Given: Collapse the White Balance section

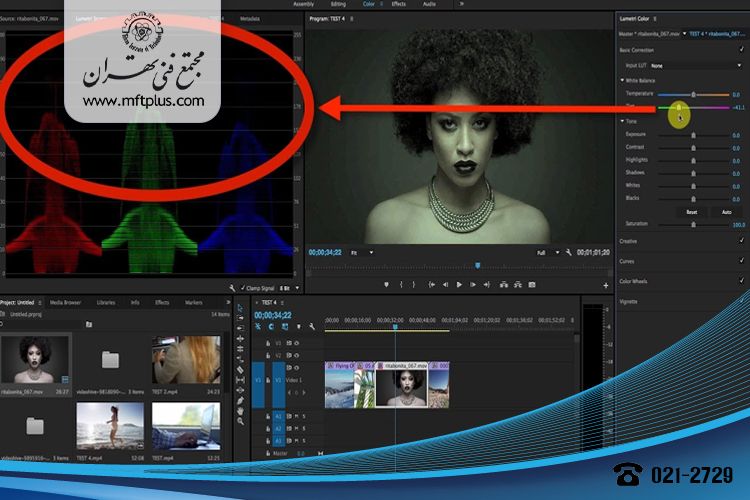Looking at the screenshot, I should click(622, 80).
